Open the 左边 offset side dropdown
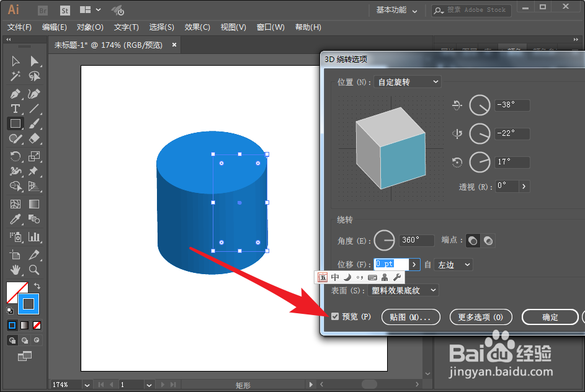 click(453, 264)
